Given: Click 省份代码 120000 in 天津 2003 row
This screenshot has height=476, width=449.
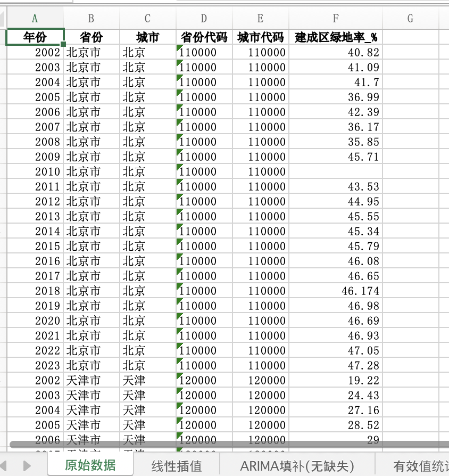Looking at the screenshot, I should tap(204, 395).
